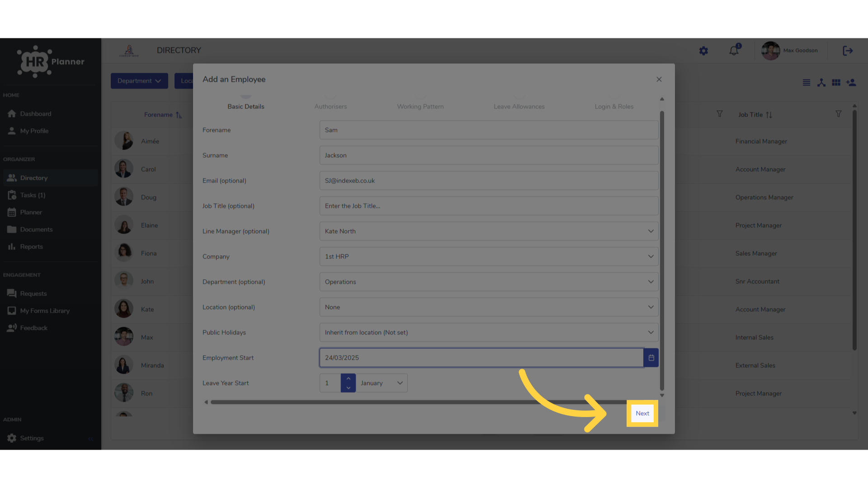Viewport: 868px width, 488px height.
Task: Filter the Job Title column
Action: [839, 114]
